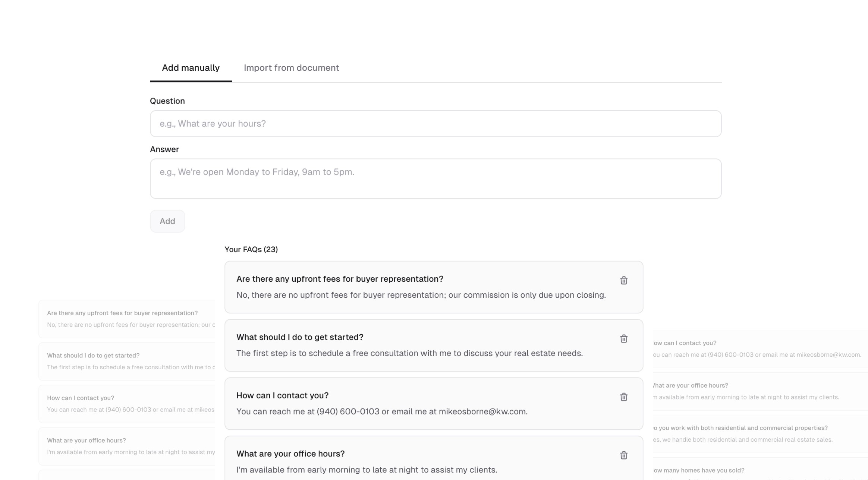868x480 pixels.
Task: Click faded right "how many homes" card
Action: click(x=757, y=471)
